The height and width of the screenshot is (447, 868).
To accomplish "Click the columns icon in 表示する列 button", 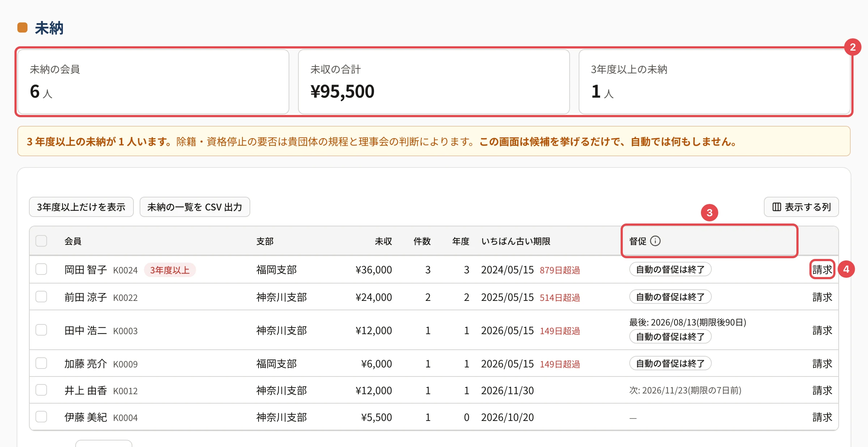I will (776, 207).
